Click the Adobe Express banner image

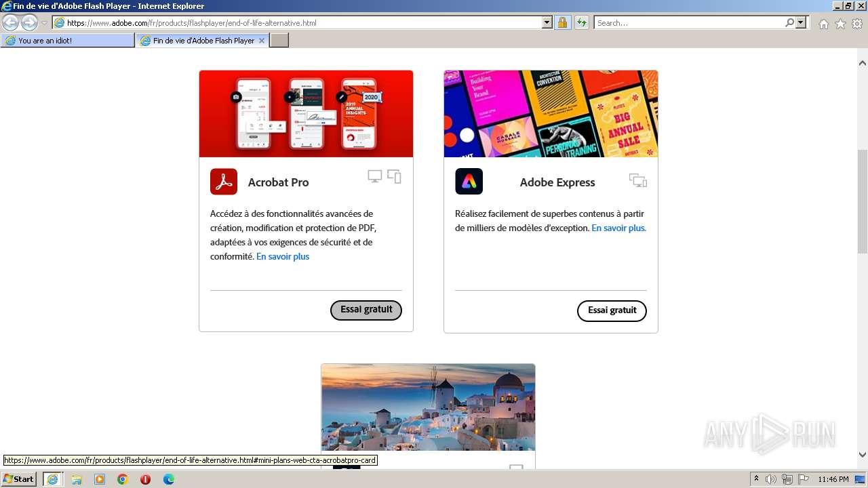pyautogui.click(x=551, y=114)
